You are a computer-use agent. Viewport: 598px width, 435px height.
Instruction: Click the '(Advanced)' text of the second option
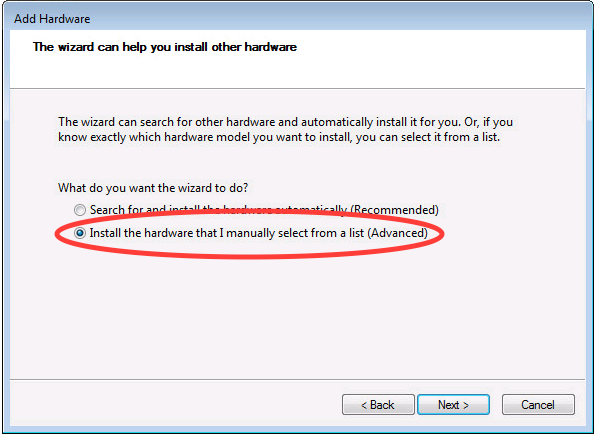397,233
